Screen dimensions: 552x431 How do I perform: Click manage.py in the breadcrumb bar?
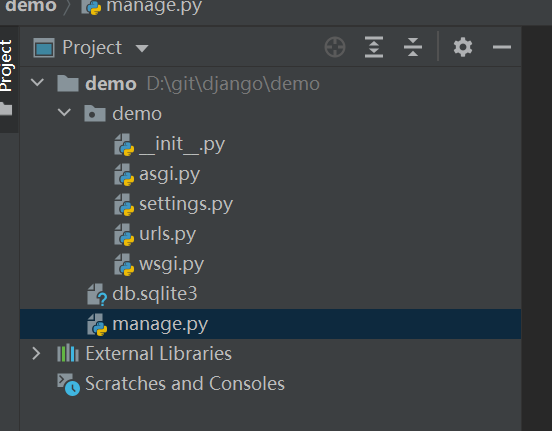click(x=154, y=7)
